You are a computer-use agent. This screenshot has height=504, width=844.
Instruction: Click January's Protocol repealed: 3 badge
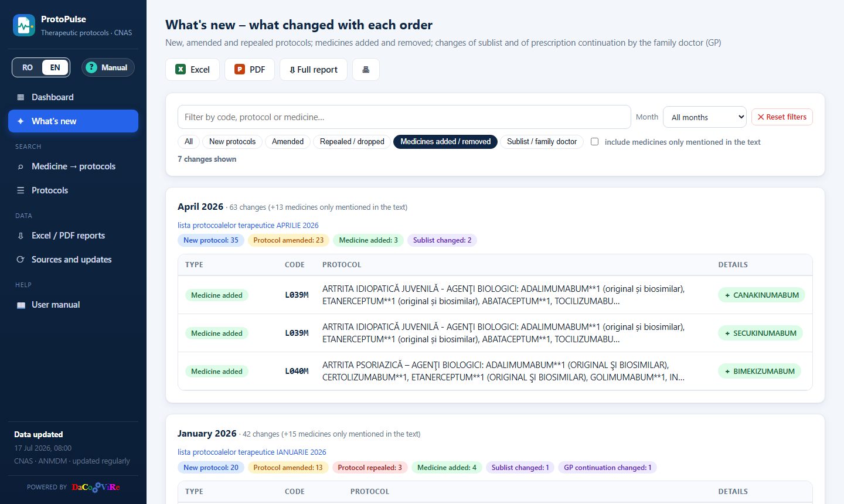370,468
